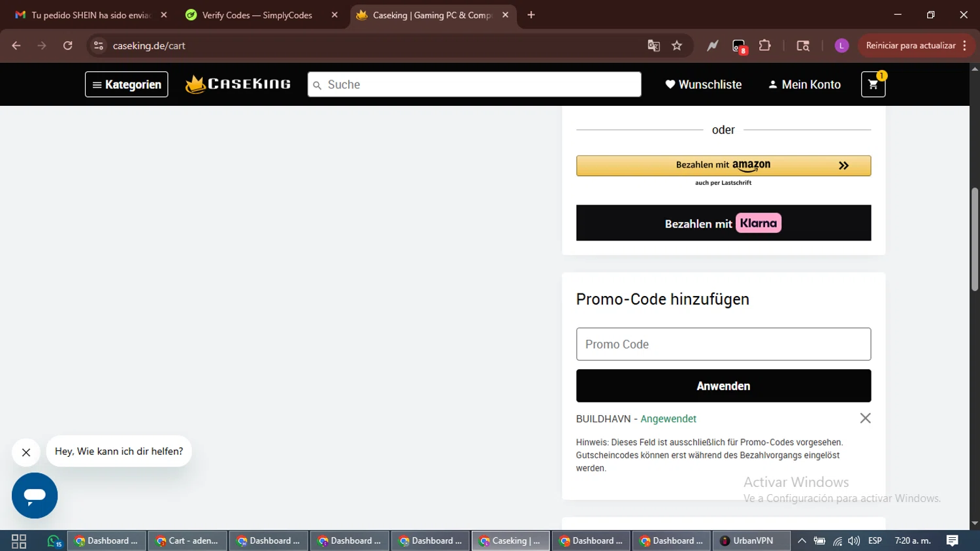
Task: Click the chat message 'Hey, Wie kann ich dir helfen?'
Action: [119, 451]
